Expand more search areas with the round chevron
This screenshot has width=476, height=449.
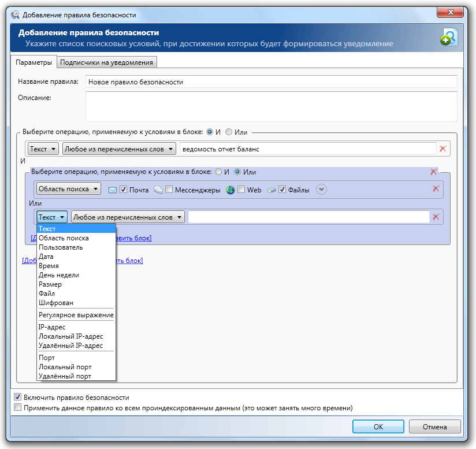tap(321, 190)
